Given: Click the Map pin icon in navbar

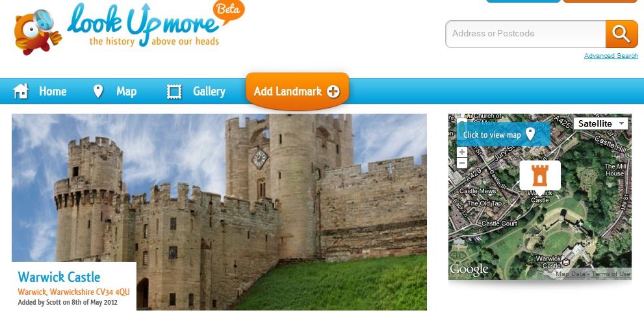Looking at the screenshot, I should [98, 91].
